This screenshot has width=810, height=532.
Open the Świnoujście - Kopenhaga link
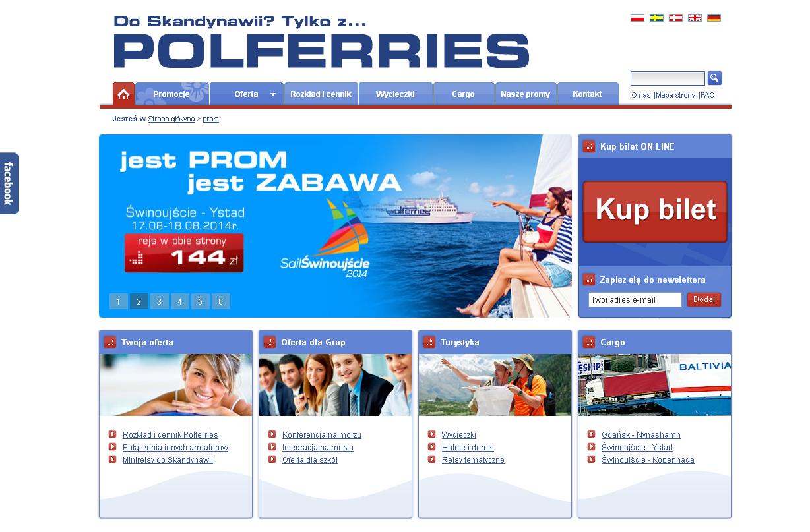click(648, 460)
